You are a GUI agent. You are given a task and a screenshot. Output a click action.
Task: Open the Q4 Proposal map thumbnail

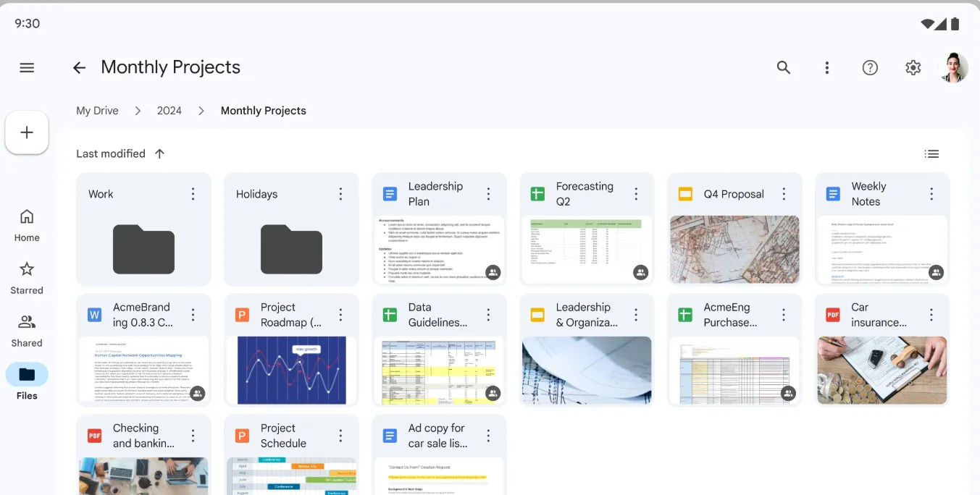734,250
